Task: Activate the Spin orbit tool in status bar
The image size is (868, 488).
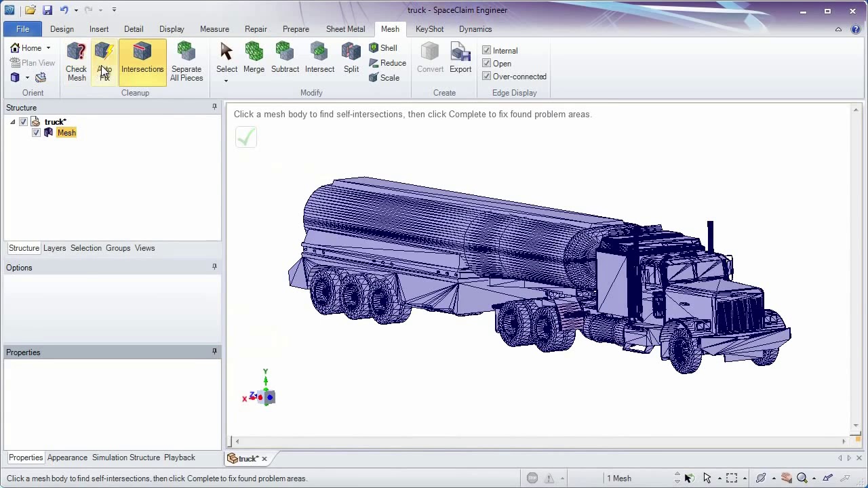Action: 761,478
